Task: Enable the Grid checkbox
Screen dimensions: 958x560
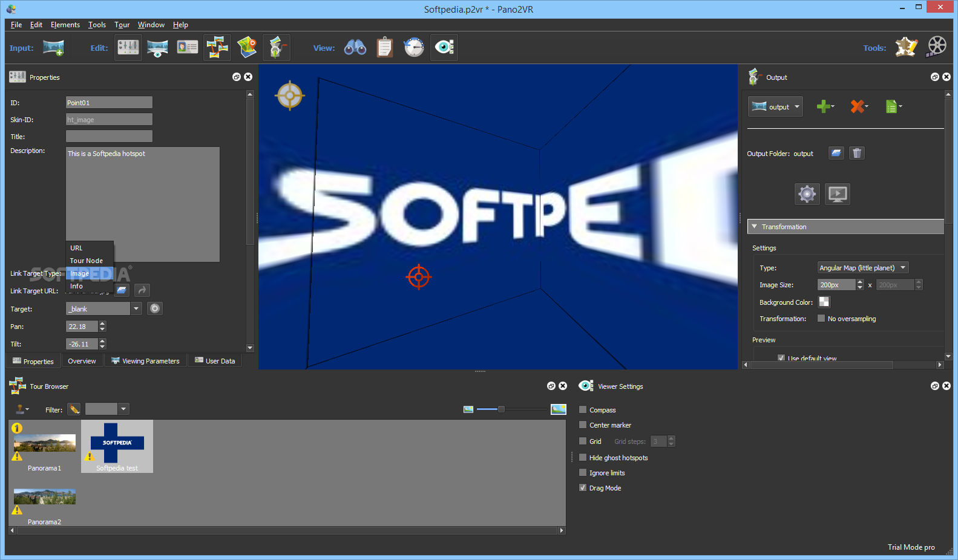Action: (583, 441)
